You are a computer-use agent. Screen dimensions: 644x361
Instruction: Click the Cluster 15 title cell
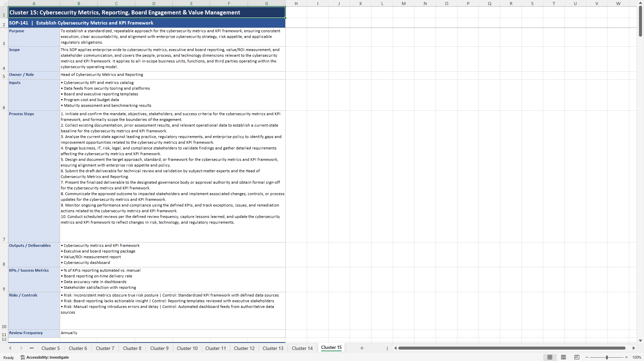pos(147,12)
